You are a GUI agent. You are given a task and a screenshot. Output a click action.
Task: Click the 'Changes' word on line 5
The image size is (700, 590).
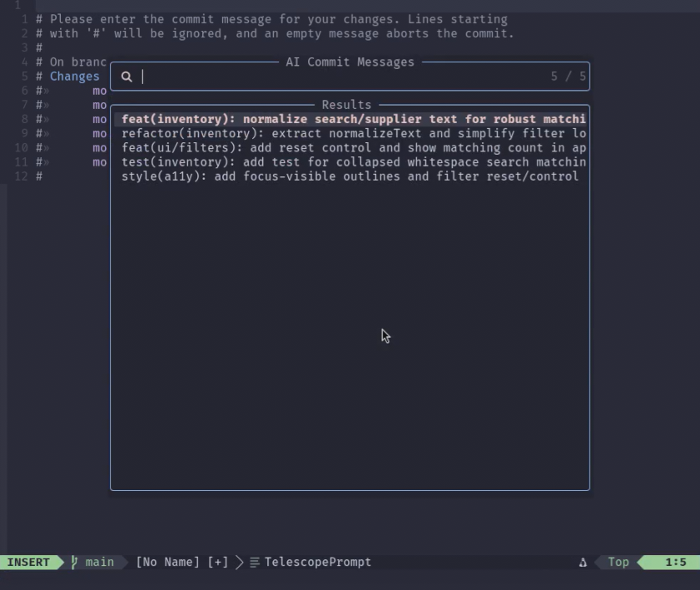[x=75, y=77]
